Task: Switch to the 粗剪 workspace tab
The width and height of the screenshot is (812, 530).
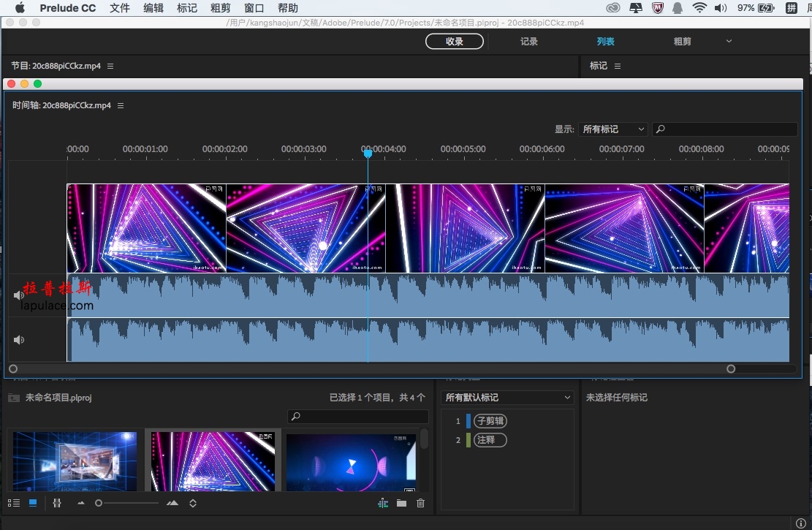Action: pos(682,42)
